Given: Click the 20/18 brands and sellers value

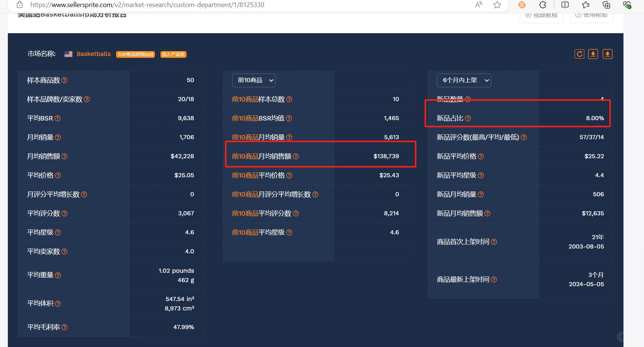Looking at the screenshot, I should click(186, 99).
